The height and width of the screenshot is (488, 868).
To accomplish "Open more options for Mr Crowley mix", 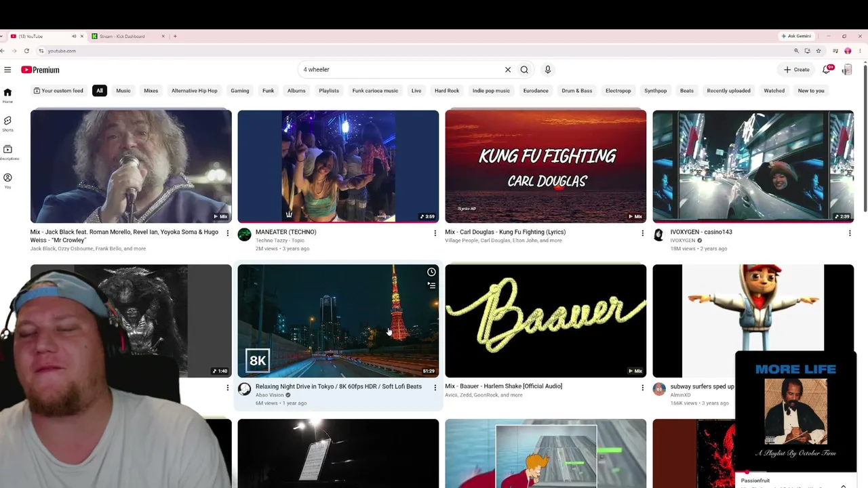I will (227, 233).
